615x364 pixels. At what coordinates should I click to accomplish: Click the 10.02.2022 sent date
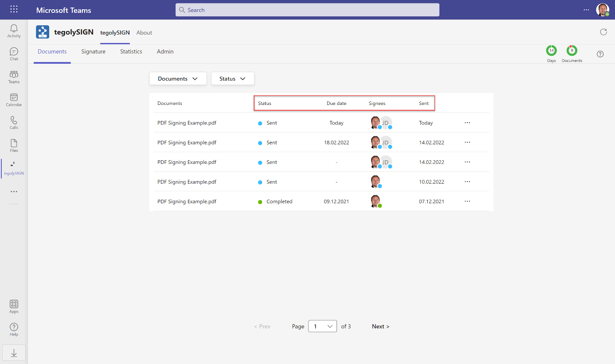(x=431, y=182)
